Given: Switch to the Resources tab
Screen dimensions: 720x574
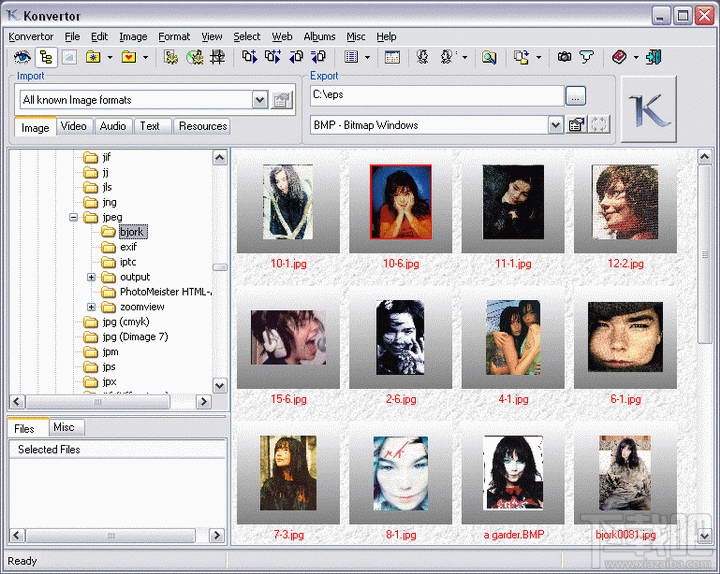Looking at the screenshot, I should [x=202, y=126].
